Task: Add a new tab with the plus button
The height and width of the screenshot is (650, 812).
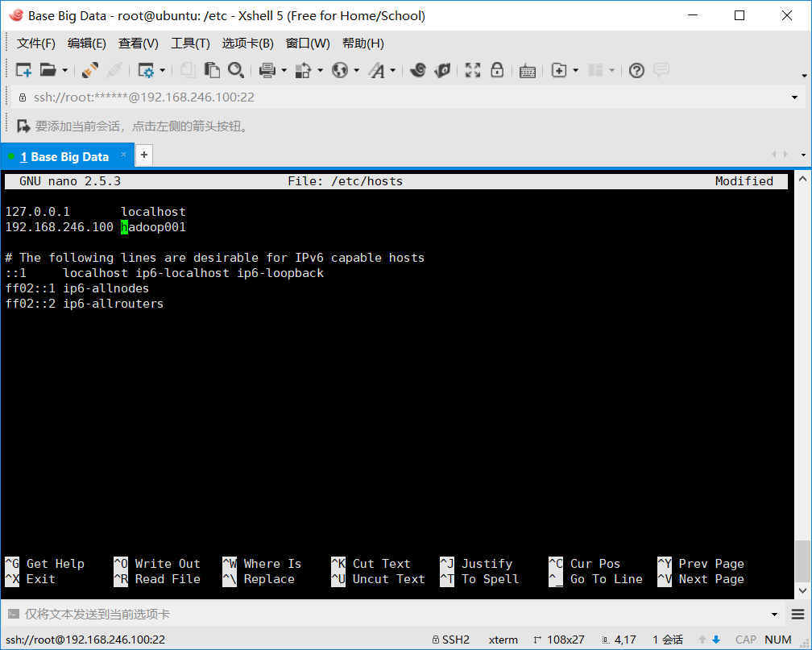Action: click(x=144, y=155)
